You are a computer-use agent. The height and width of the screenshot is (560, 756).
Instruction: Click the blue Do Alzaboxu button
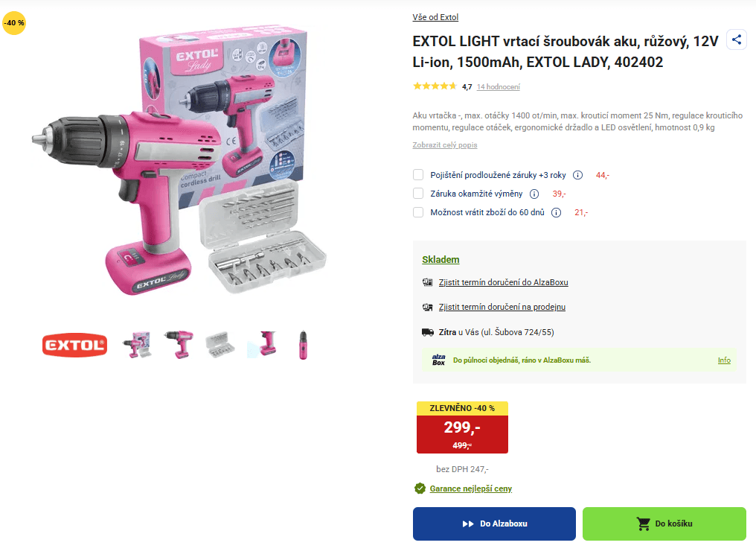(494, 524)
